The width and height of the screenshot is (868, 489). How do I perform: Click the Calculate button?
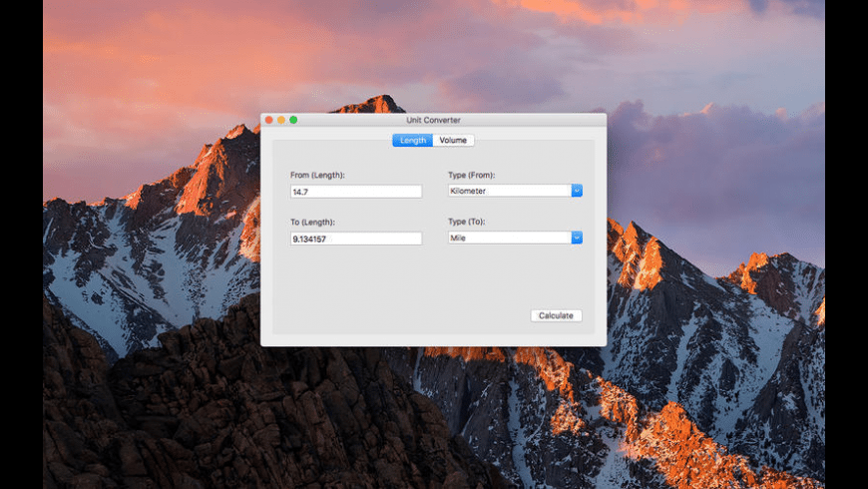tap(556, 315)
